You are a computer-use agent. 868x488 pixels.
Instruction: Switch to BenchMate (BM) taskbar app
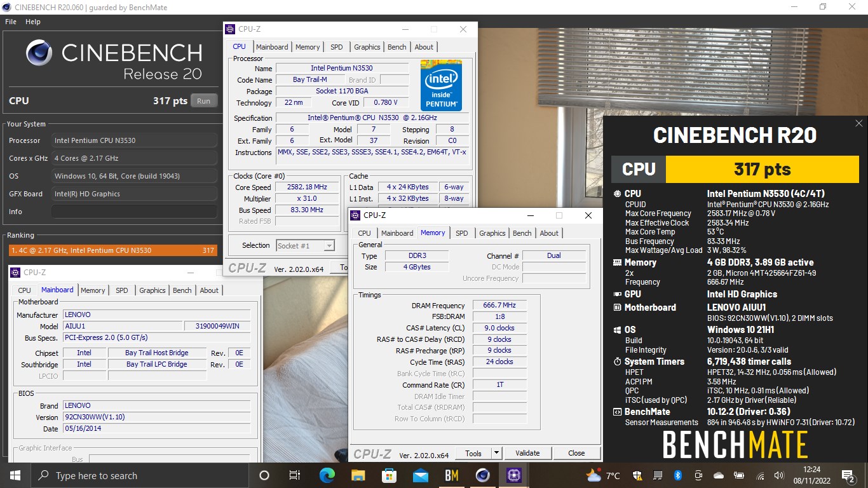(452, 475)
